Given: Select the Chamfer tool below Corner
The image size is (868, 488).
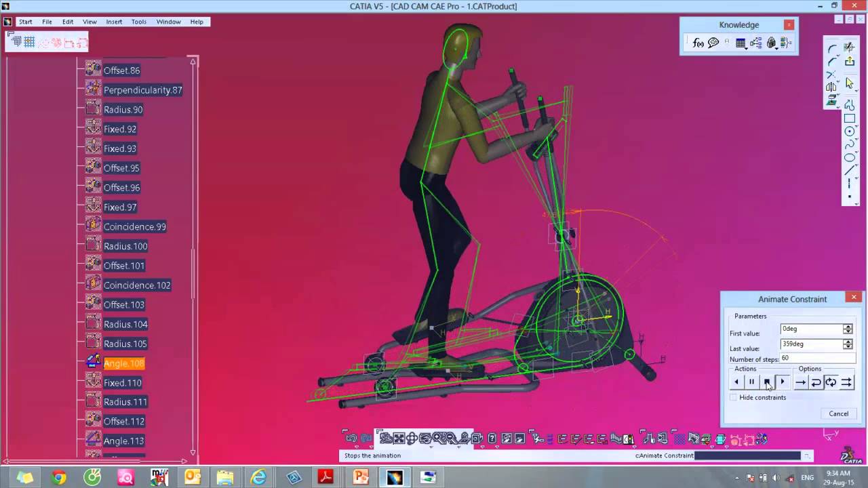Looking at the screenshot, I should point(831,62).
